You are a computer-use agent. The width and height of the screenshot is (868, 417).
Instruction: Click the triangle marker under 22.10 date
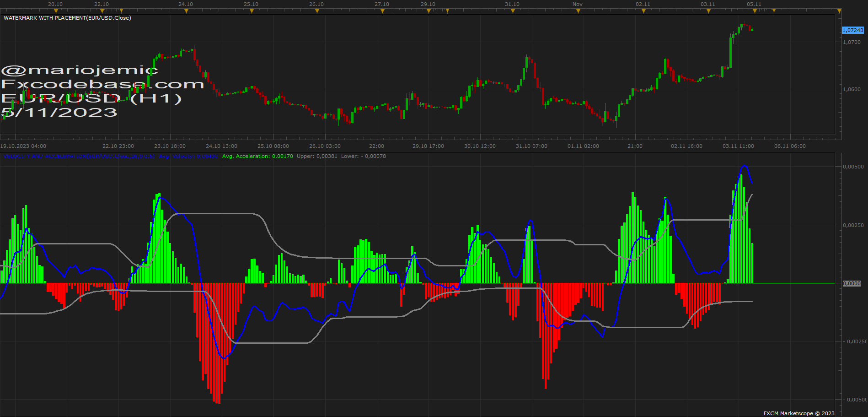[102, 11]
